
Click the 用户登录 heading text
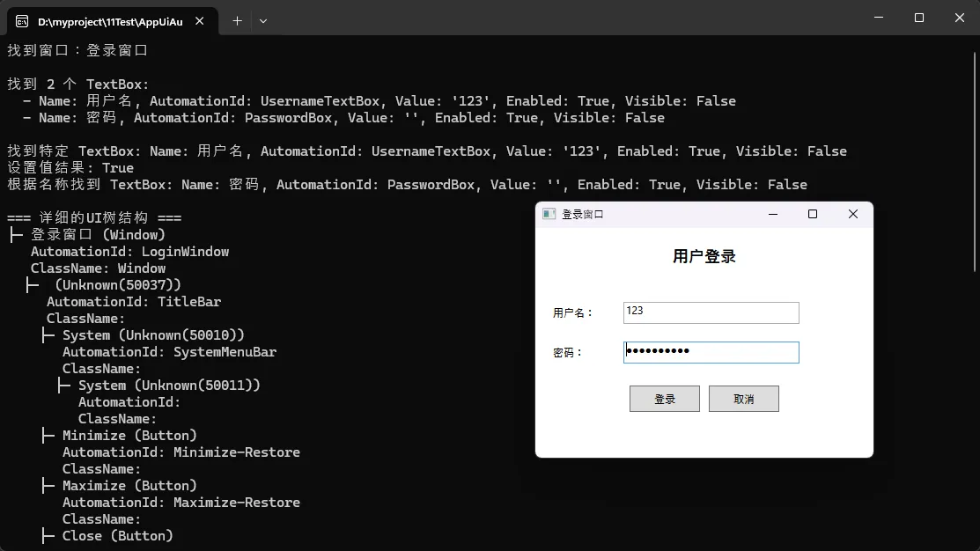704,257
